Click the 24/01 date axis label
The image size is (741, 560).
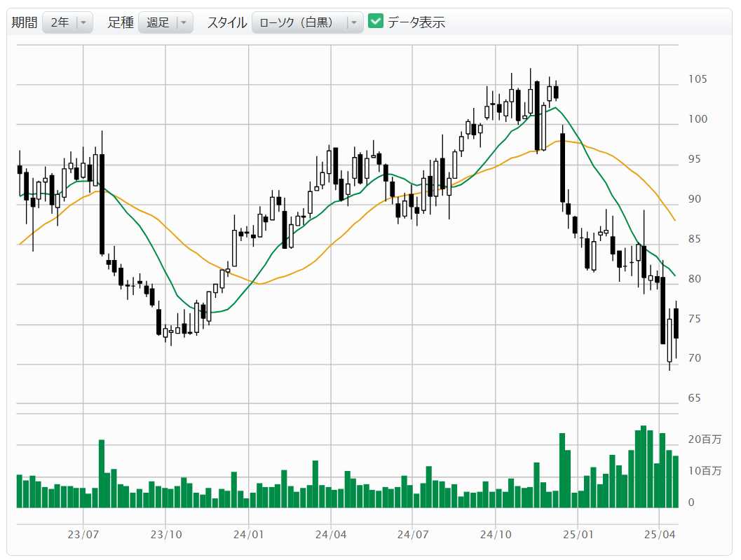point(248,534)
